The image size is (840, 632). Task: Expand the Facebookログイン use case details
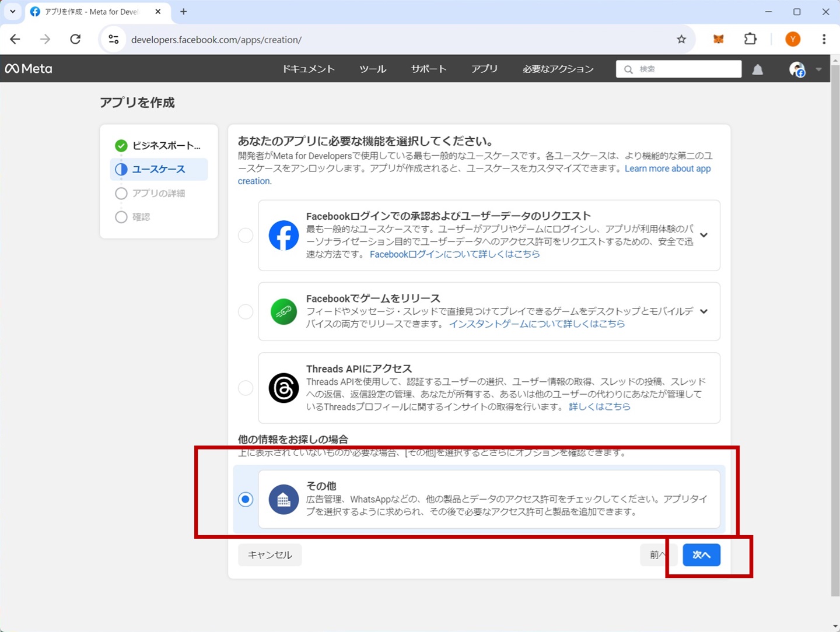(703, 236)
